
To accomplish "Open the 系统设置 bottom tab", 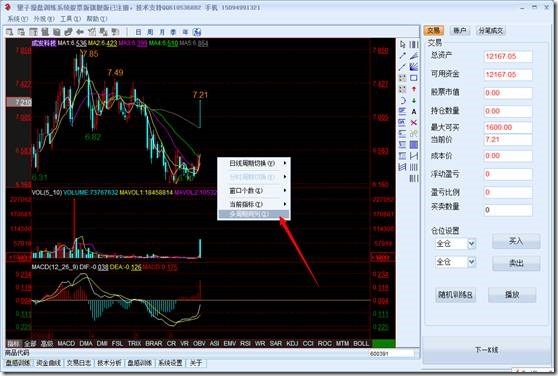I will (x=170, y=363).
